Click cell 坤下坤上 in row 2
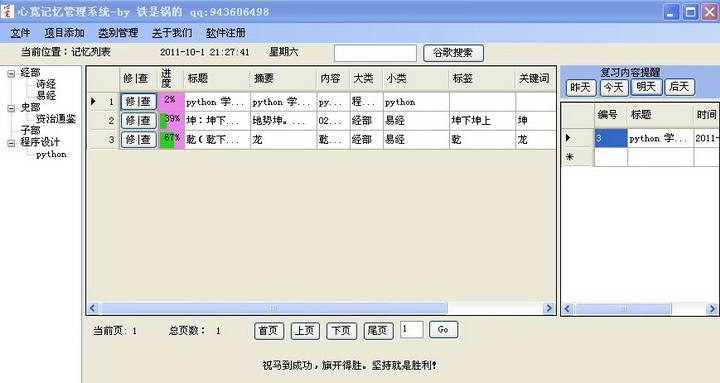Viewport: 720px width, 383px height. [482, 121]
